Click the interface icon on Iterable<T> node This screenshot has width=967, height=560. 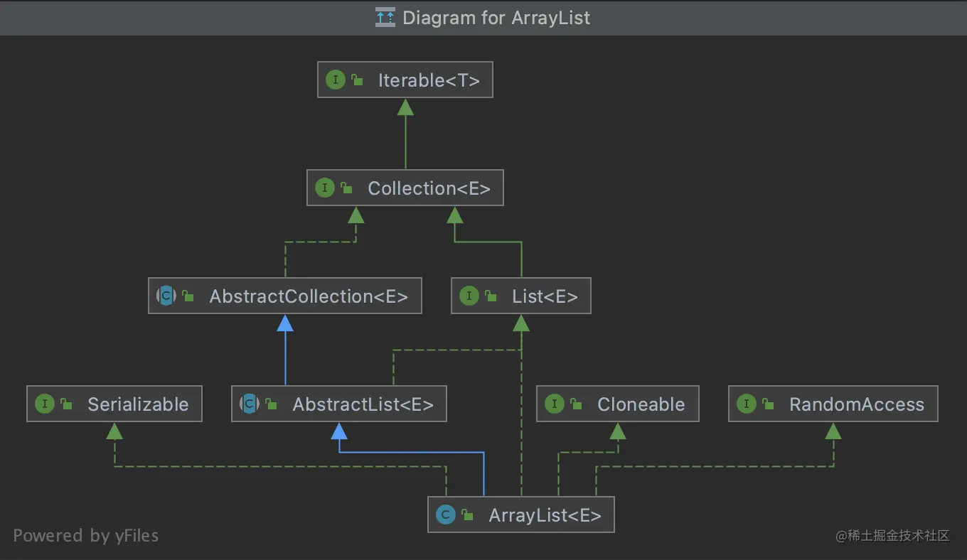point(335,80)
